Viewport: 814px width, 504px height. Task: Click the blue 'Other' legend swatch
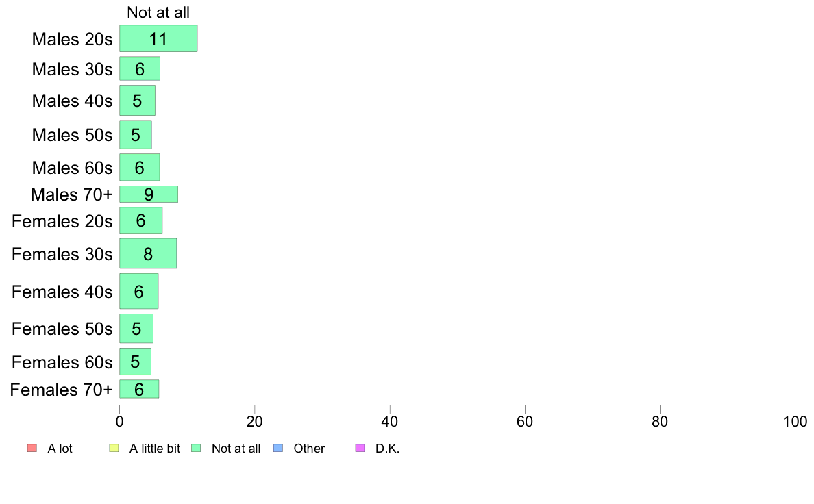[x=277, y=448]
